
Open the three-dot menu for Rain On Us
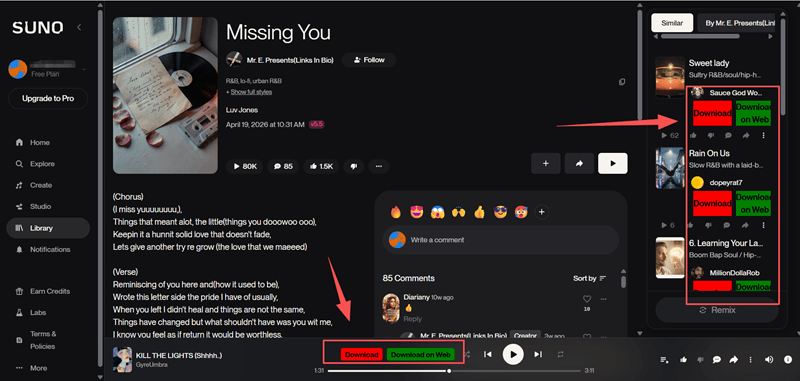point(763,225)
